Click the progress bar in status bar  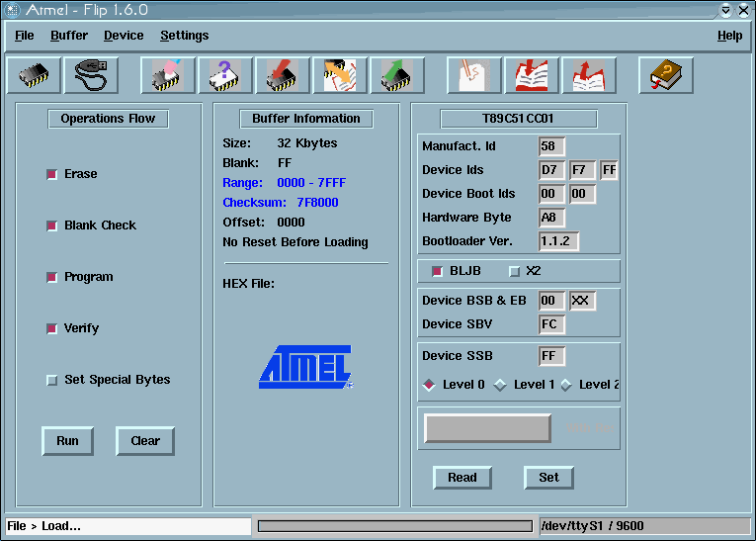(x=395, y=526)
